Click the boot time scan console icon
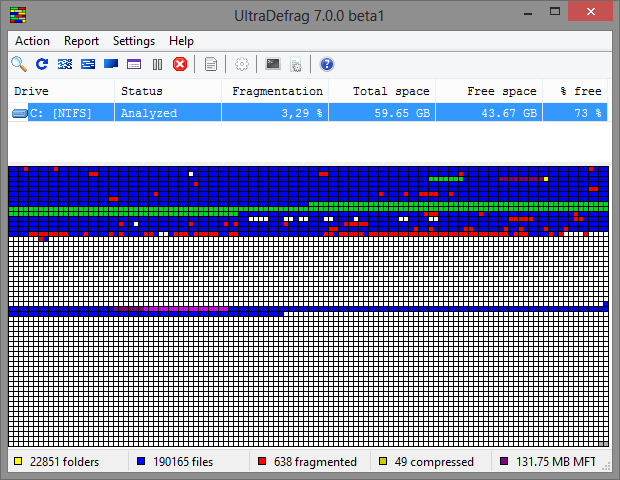The image size is (620, 480). [272, 64]
